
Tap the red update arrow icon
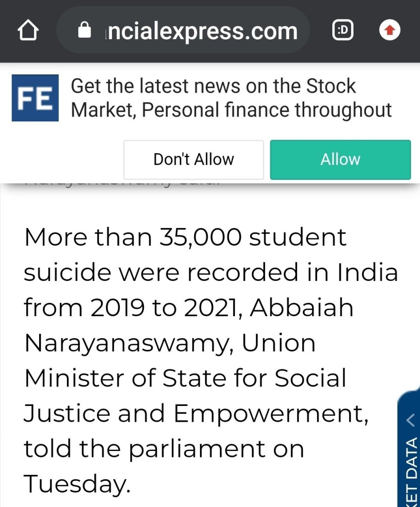(390, 31)
